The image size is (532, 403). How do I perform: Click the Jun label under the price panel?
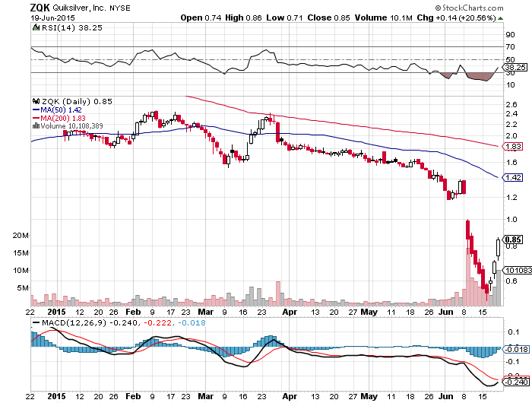click(x=446, y=312)
